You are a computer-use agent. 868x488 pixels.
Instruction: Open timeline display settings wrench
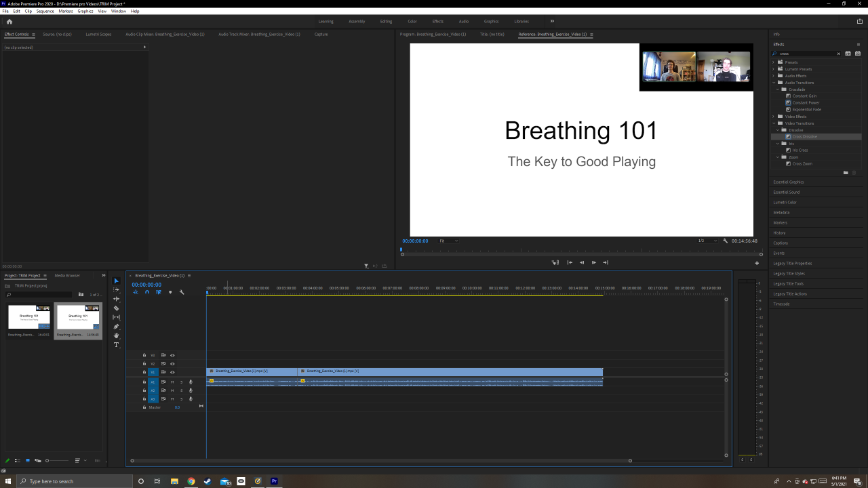pyautogui.click(x=182, y=292)
